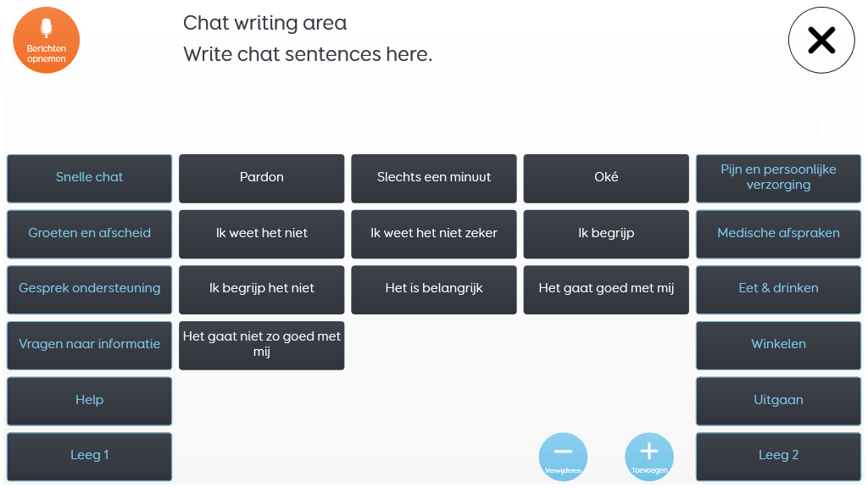Choose the Ik begrijp het niet phrase
The height and width of the screenshot is (488, 868).
click(x=262, y=290)
